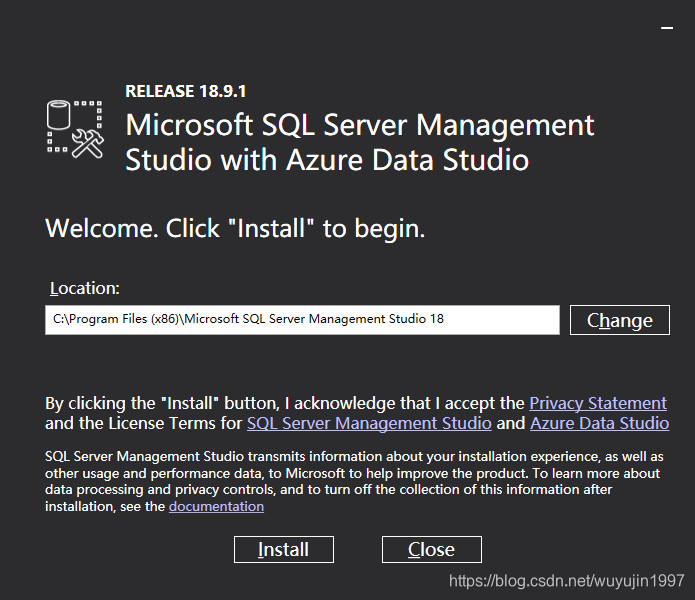The height and width of the screenshot is (600, 695).
Task: Open the documentation link
Action: pyautogui.click(x=216, y=506)
